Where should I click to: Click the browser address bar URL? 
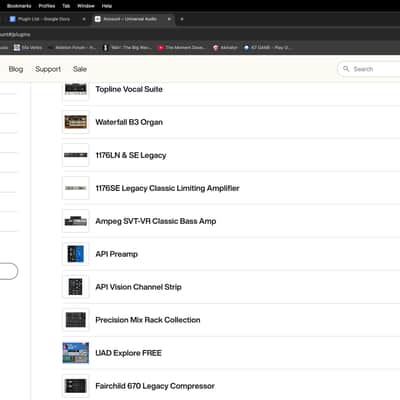tap(15, 34)
